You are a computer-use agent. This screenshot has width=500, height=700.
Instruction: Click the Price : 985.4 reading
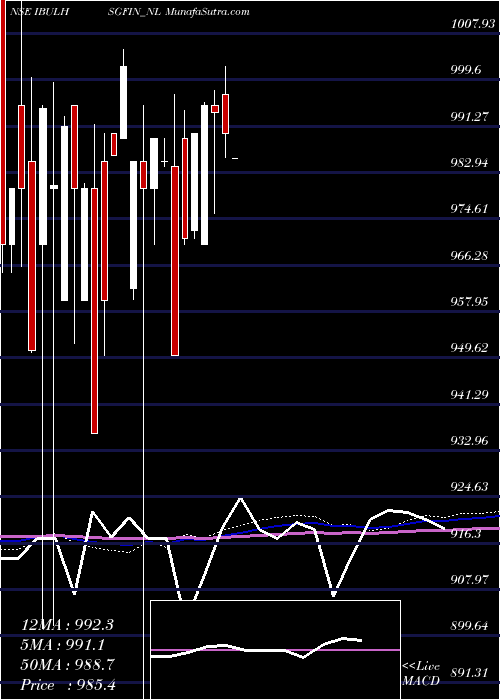[x=68, y=685]
